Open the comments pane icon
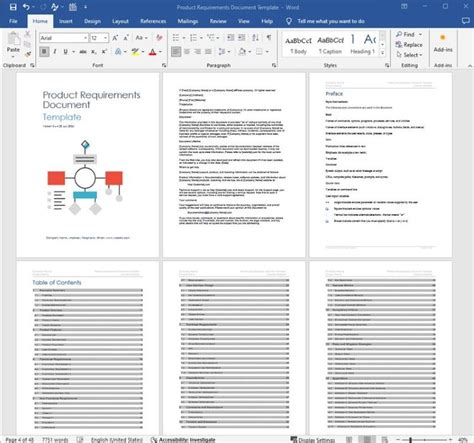Image resolution: width=474 pixels, height=443 pixels. pyautogui.click(x=466, y=21)
